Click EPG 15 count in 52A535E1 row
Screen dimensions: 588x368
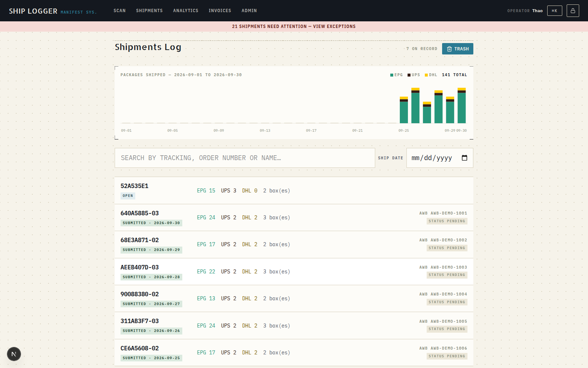pyautogui.click(x=206, y=191)
